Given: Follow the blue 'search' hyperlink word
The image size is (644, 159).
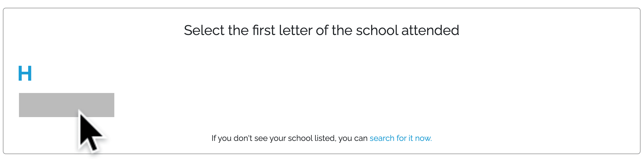Looking at the screenshot, I should click(382, 138).
